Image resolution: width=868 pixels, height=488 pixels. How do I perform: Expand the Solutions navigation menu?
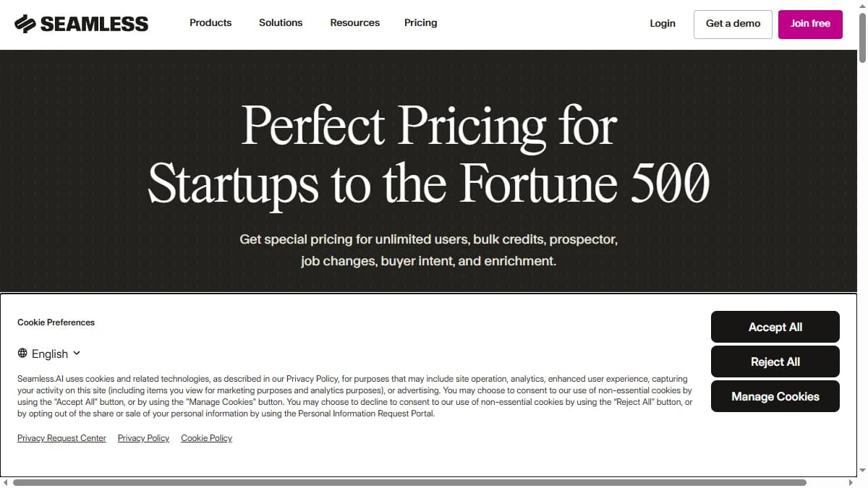(x=281, y=22)
